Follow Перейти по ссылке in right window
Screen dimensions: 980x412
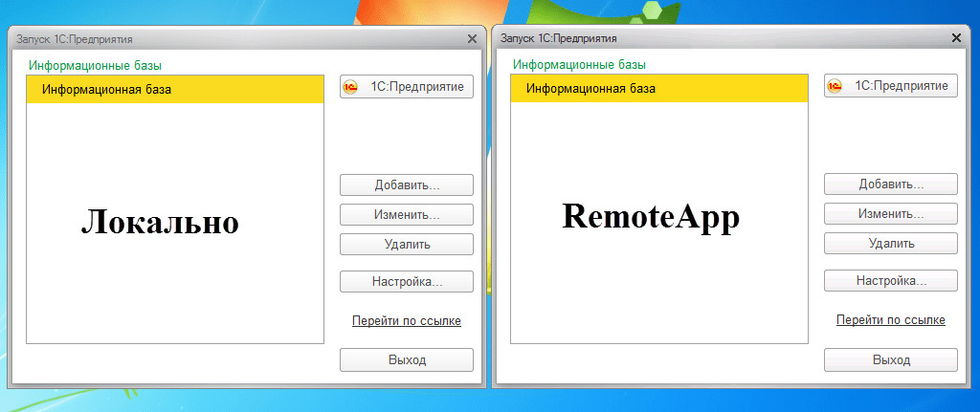click(891, 320)
